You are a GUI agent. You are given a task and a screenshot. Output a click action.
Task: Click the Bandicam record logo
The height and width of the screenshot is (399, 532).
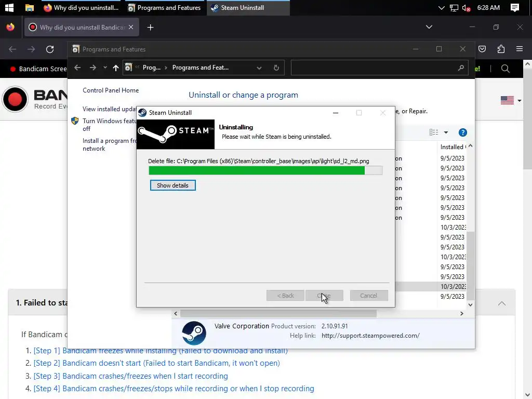click(x=15, y=99)
